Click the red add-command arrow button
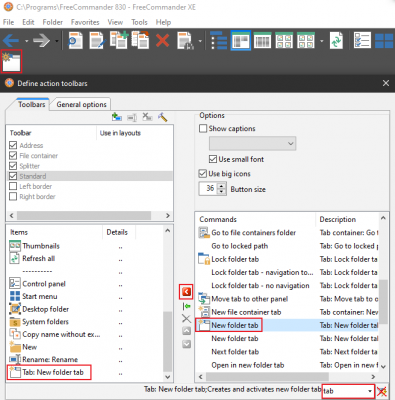 tap(186, 292)
